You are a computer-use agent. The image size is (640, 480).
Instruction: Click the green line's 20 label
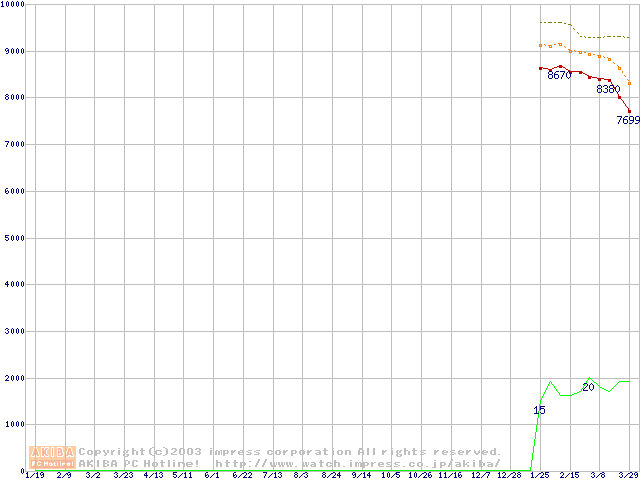tap(588, 387)
